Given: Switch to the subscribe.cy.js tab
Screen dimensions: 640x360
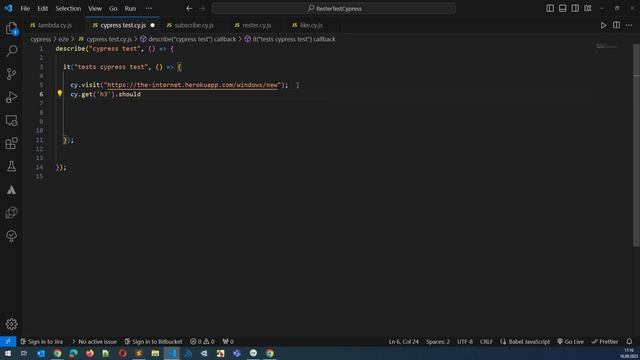Looking at the screenshot, I should pyautogui.click(x=194, y=25).
